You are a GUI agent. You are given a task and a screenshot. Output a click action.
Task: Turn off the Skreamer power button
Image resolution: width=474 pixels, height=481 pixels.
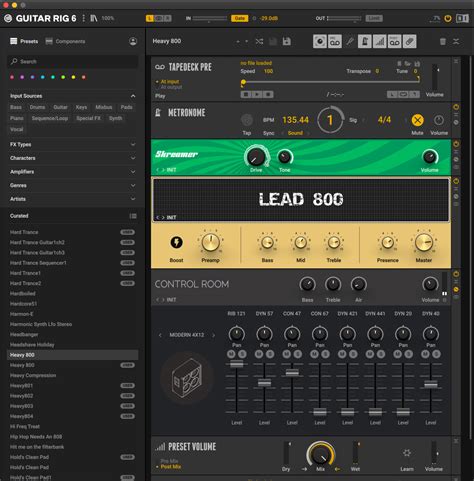pyautogui.click(x=456, y=144)
